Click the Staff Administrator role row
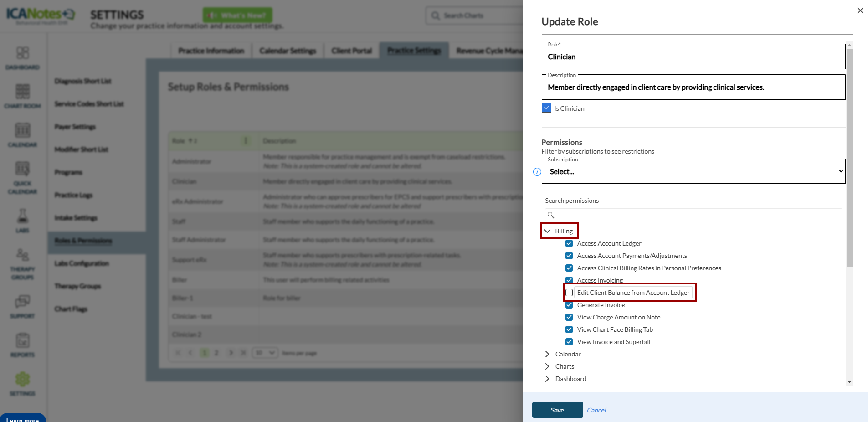Screen dimensions: 868x422 345,240
